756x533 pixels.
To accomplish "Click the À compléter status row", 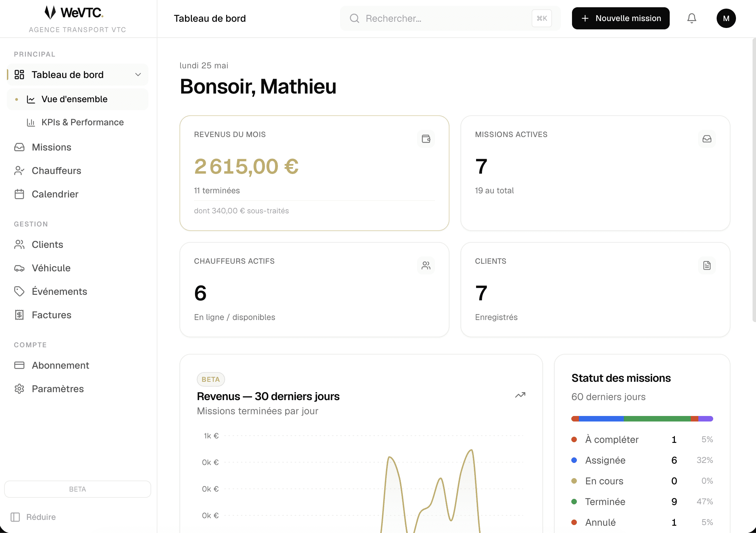I will click(x=642, y=439).
